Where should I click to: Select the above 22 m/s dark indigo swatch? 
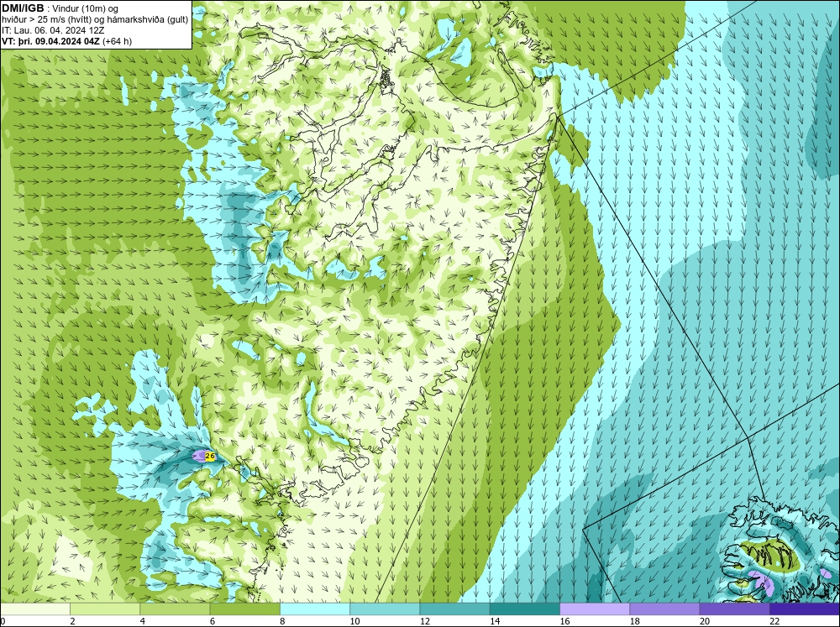(x=805, y=609)
